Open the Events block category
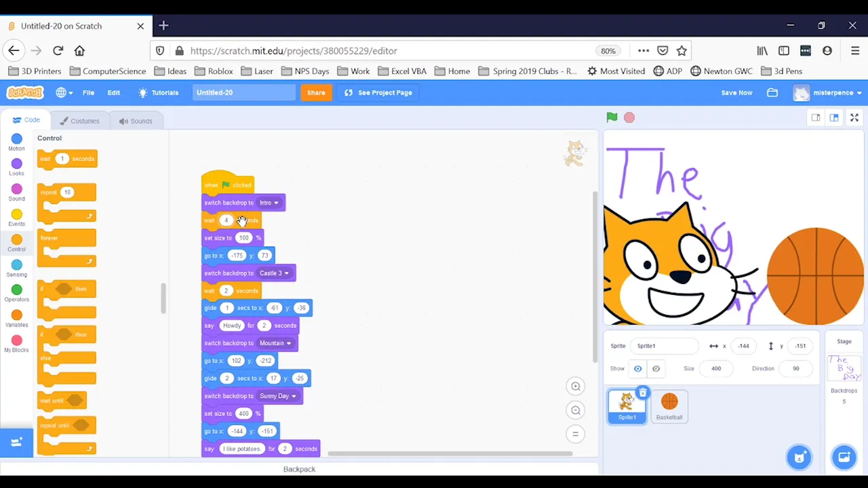 16,218
